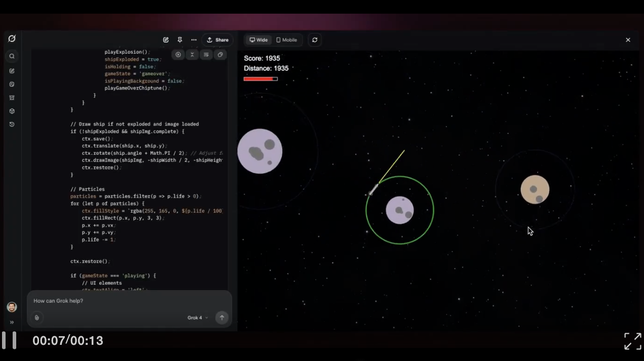Click 'ctx.fillRect(p.x, p.y, 3, 3);' line
Image resolution: width=644 pixels, height=361 pixels.
pos(123,218)
